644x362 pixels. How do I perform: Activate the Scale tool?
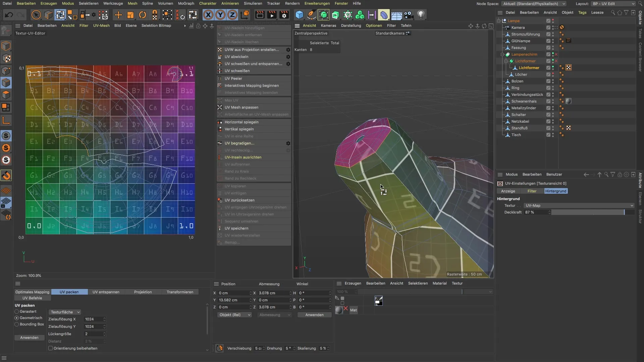pos(130,15)
